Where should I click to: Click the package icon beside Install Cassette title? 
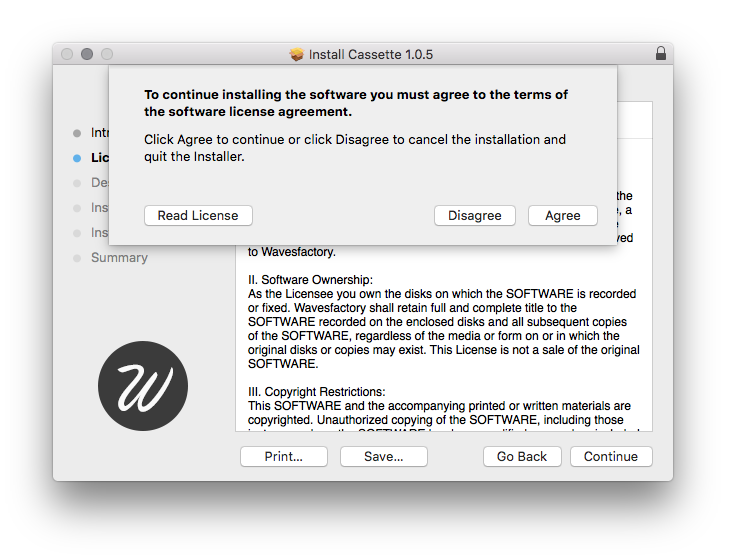296,54
